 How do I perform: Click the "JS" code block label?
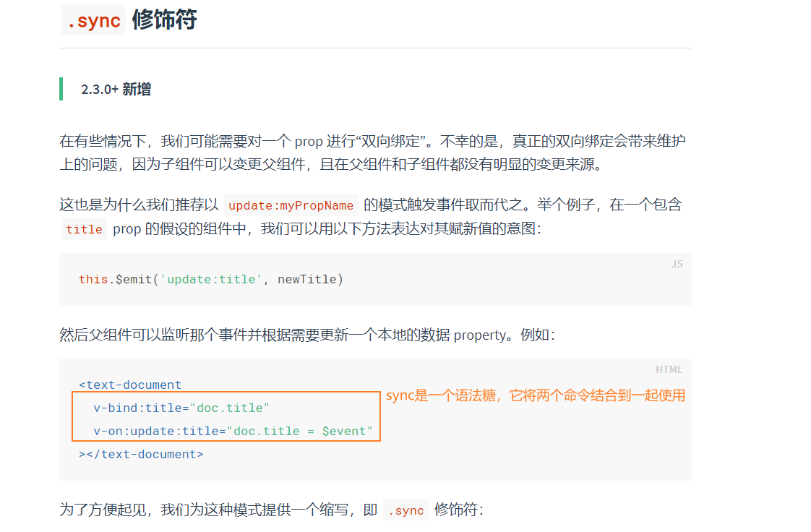point(677,264)
